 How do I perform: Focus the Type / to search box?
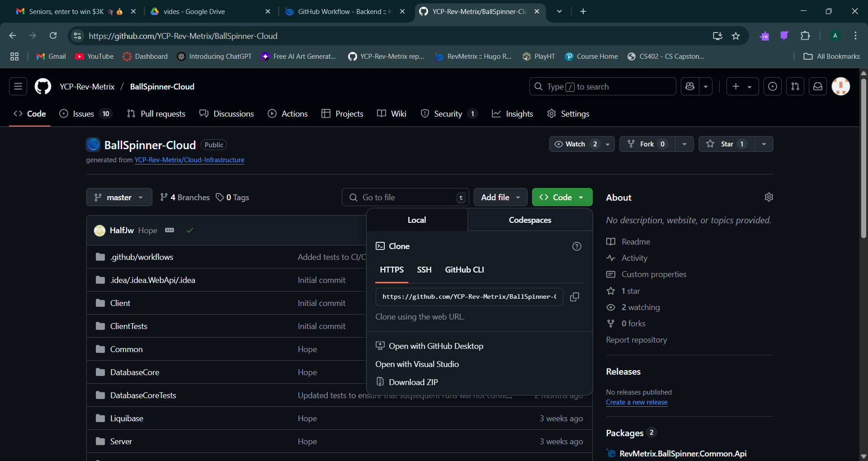point(603,86)
